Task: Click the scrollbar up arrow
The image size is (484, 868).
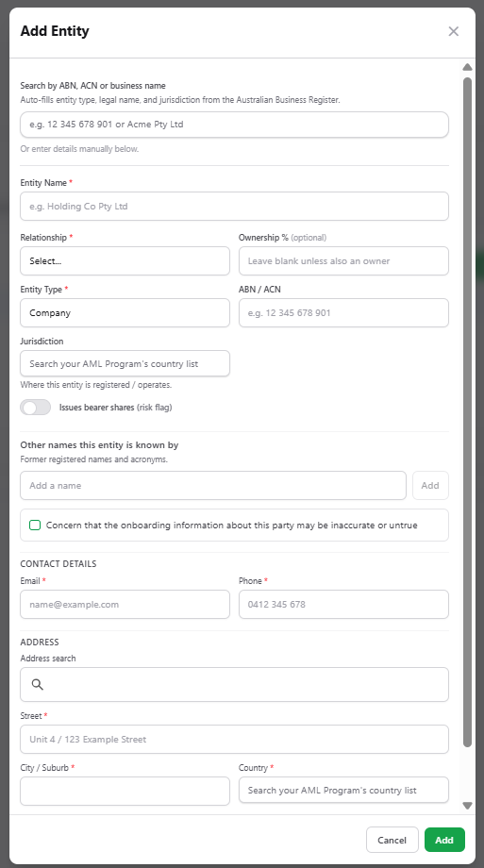Action: click(x=467, y=67)
